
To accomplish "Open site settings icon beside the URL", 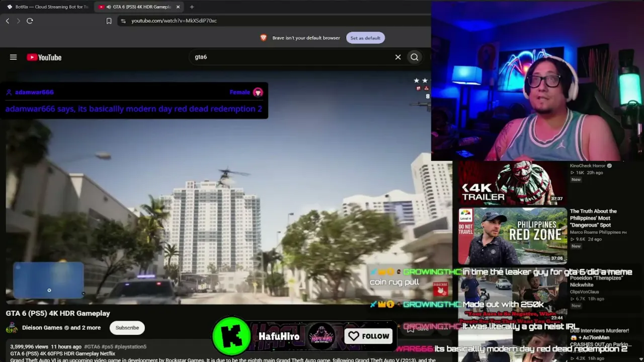I will (123, 21).
